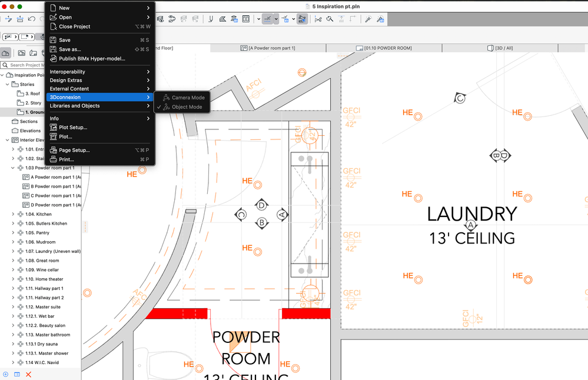The width and height of the screenshot is (588, 380).
Task: Click the adjust hammer tool icon
Action: (330, 19)
